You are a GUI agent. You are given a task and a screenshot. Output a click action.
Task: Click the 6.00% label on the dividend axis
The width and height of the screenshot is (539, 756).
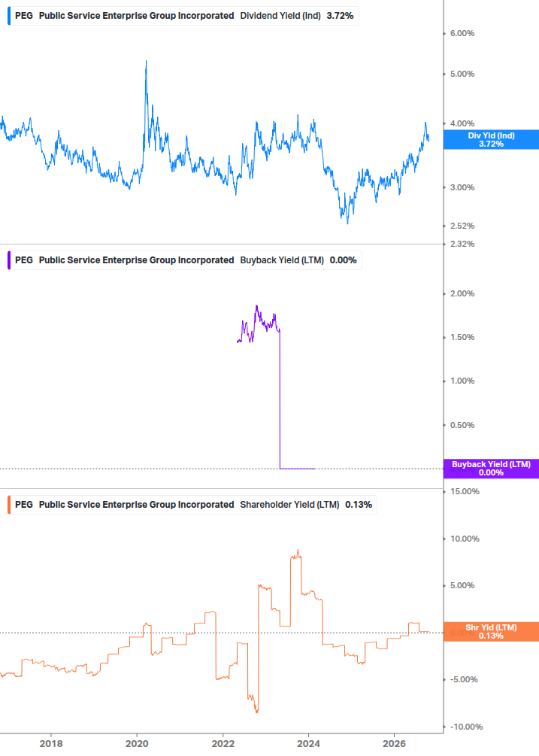click(462, 33)
